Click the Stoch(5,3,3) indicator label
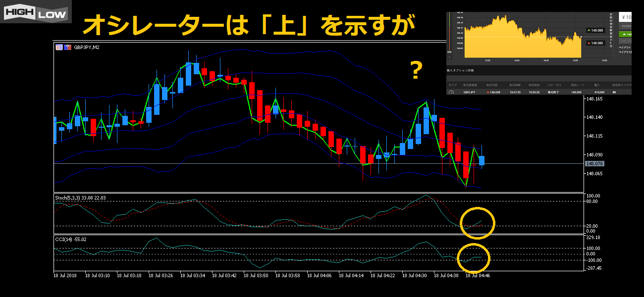644x297 pixels. 79,198
